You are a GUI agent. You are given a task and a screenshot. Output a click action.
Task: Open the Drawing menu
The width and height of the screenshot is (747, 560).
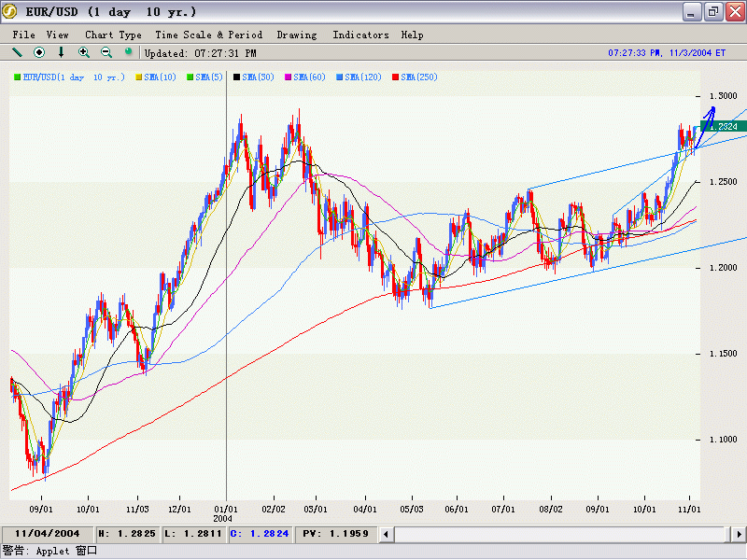(x=296, y=35)
